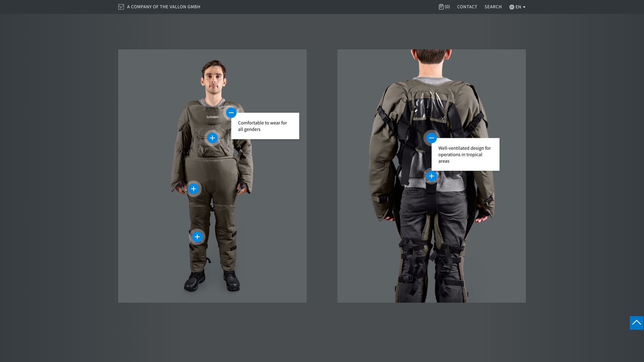The image size is (644, 362).
Task: Click the scroll-to-top arrow button
Action: [636, 323]
